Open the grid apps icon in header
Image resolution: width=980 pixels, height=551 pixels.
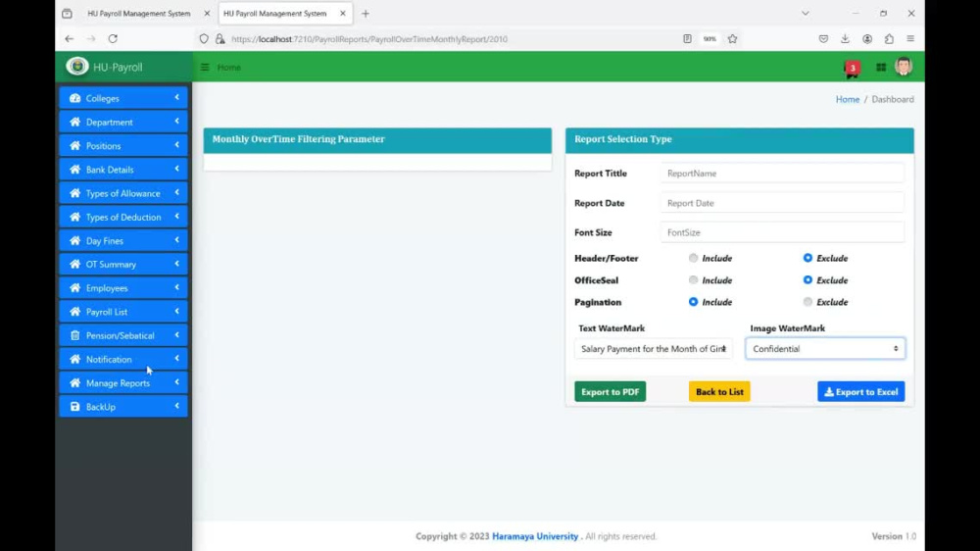tap(881, 67)
